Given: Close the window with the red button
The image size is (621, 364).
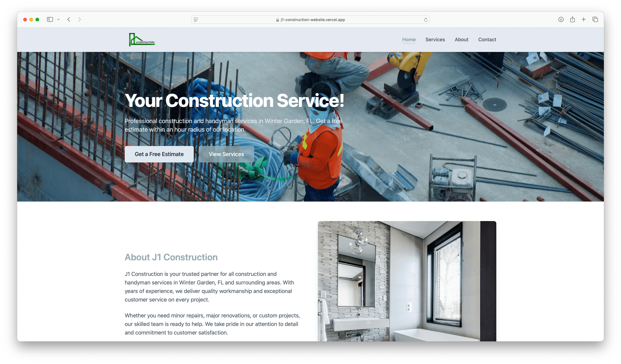Looking at the screenshot, I should (x=25, y=19).
